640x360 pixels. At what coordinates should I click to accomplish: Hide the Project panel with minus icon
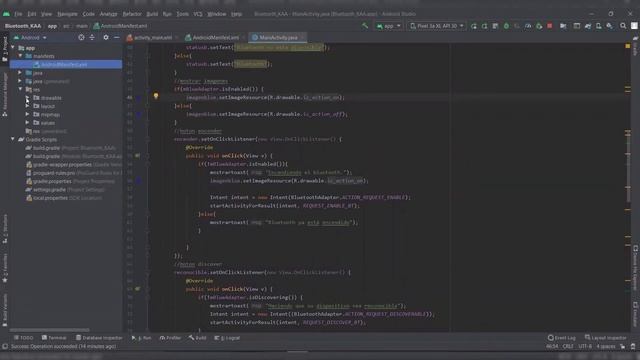(x=117, y=38)
